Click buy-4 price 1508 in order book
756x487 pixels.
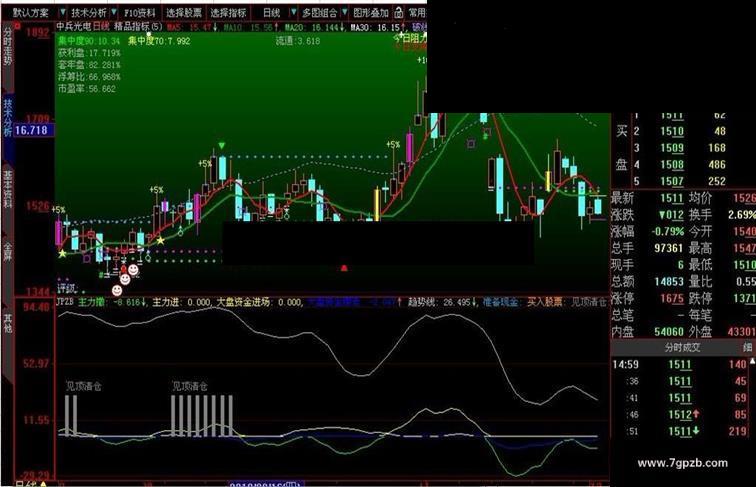(x=672, y=165)
